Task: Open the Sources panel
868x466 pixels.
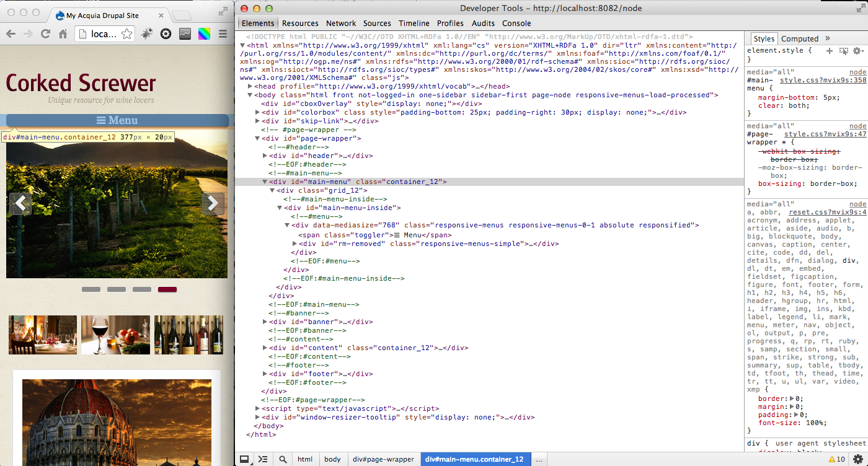Action: (x=377, y=24)
